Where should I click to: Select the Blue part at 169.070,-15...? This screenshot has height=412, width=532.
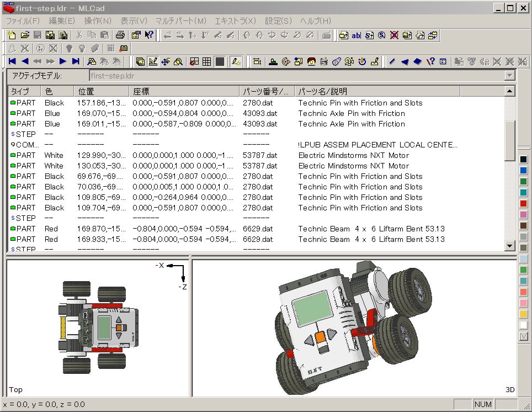tap(256, 113)
